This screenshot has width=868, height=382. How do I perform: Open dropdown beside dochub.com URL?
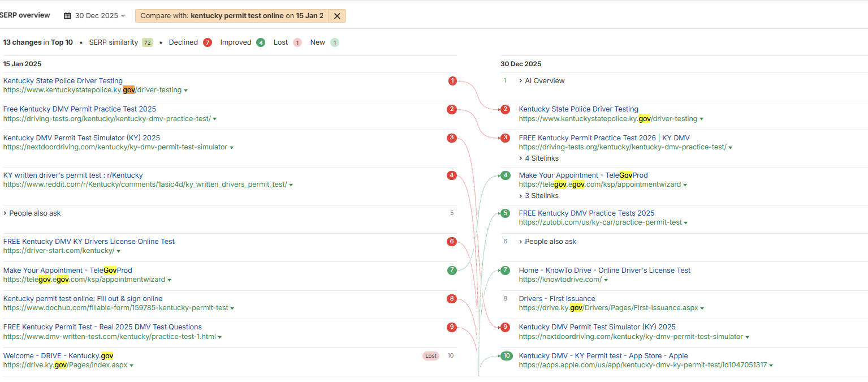point(232,308)
